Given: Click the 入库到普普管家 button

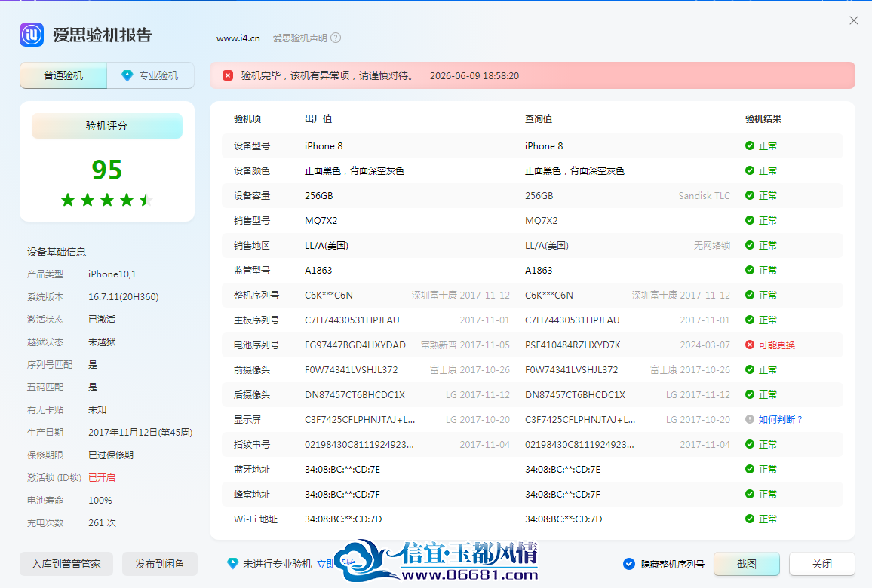Looking at the screenshot, I should [x=66, y=564].
